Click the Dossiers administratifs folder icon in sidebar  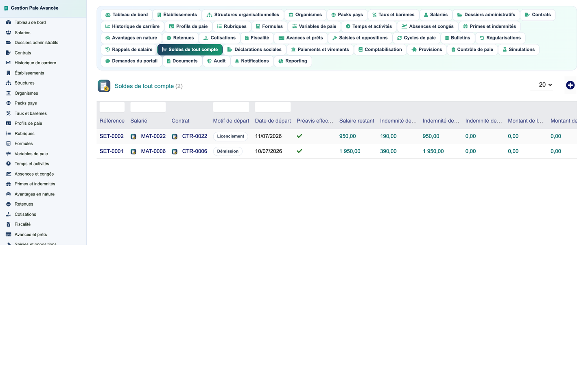click(9, 42)
